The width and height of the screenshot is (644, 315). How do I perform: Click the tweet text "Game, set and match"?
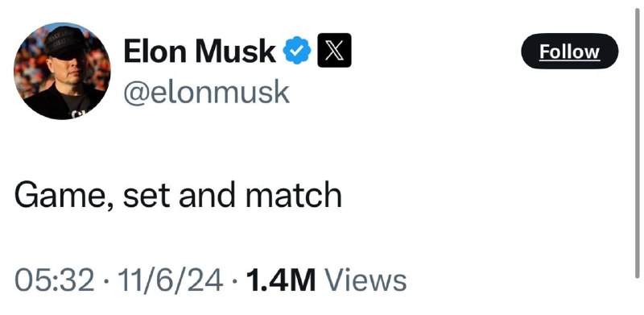pyautogui.click(x=178, y=195)
